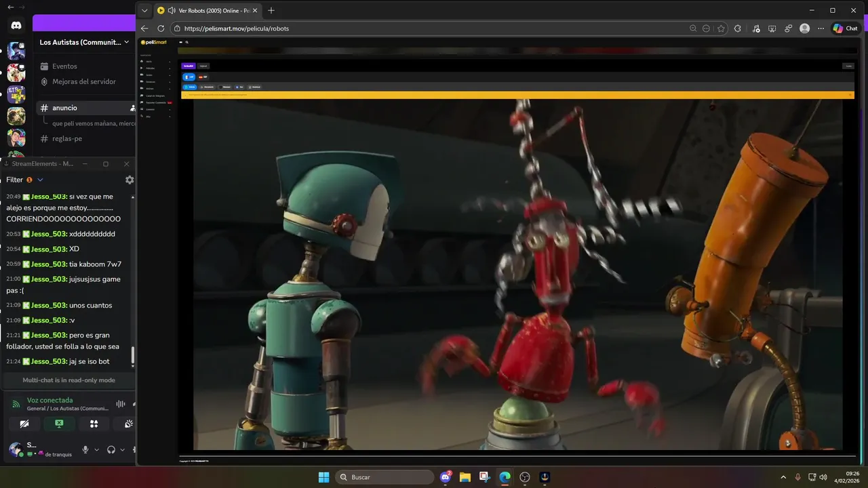The height and width of the screenshot is (488, 868).
Task: Click the Filter label in StreamElements
Action: coord(14,180)
